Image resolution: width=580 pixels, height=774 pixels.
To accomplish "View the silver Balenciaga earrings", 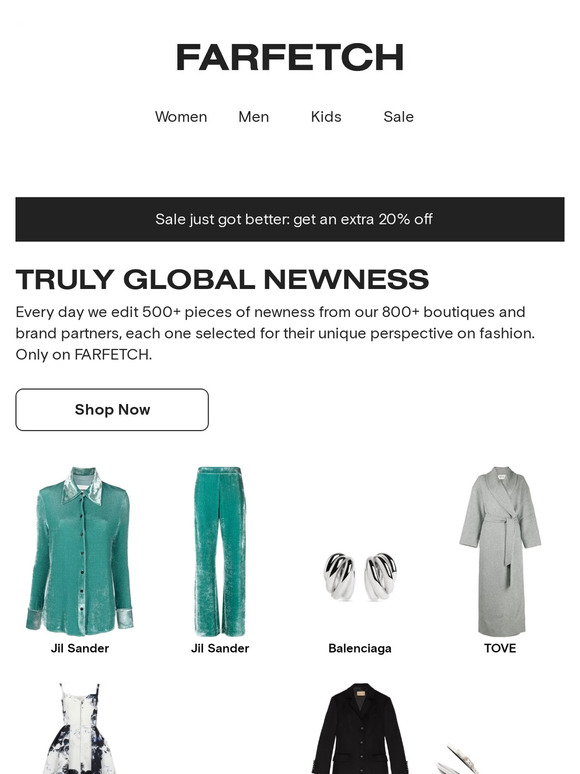I will point(360,576).
